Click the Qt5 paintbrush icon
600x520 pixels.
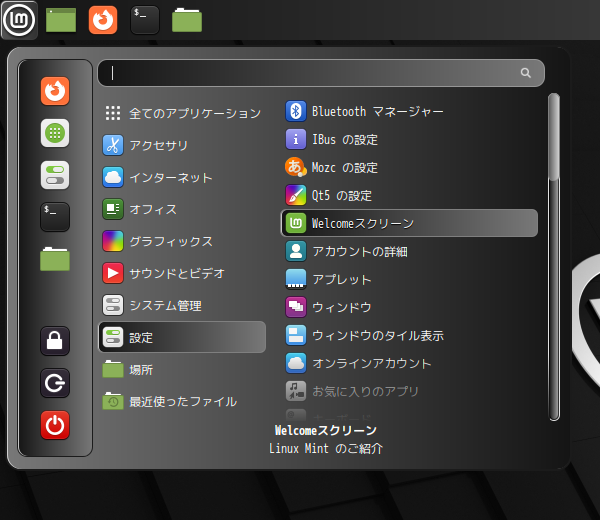tap(296, 195)
